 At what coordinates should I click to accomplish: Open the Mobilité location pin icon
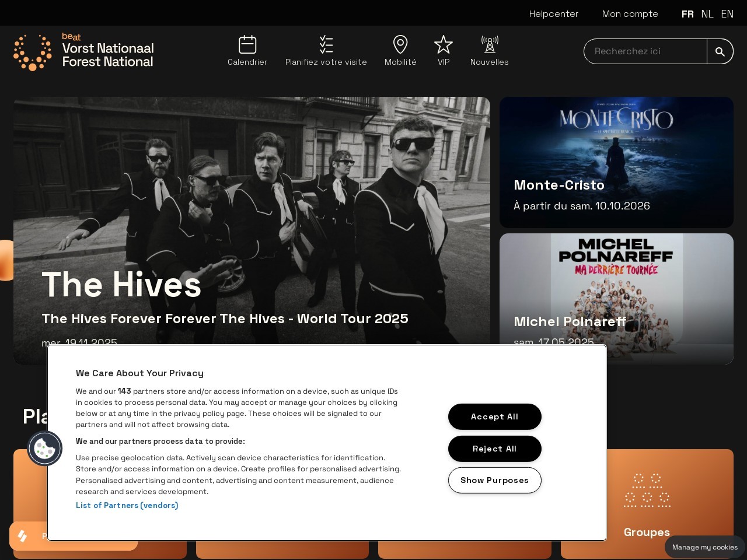tap(400, 44)
